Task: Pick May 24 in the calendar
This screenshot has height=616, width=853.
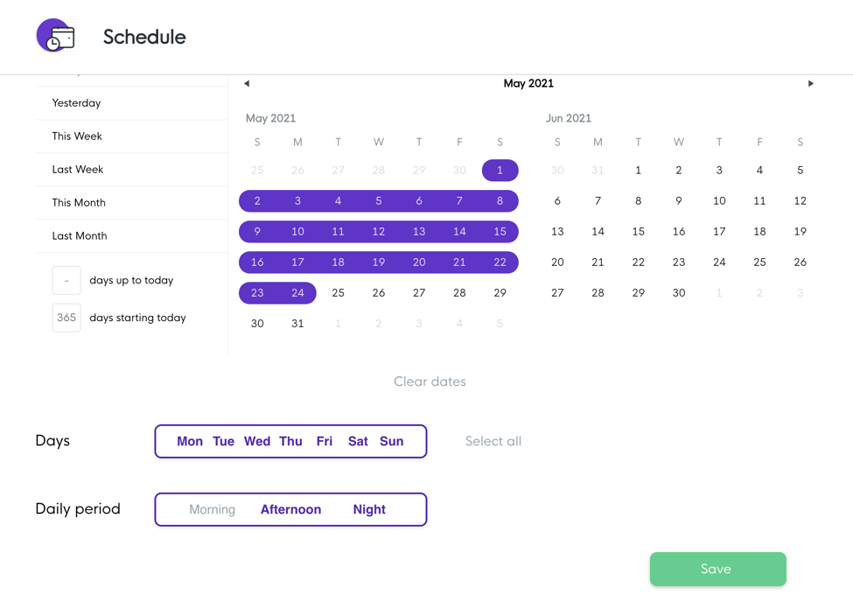Action: pos(297,293)
